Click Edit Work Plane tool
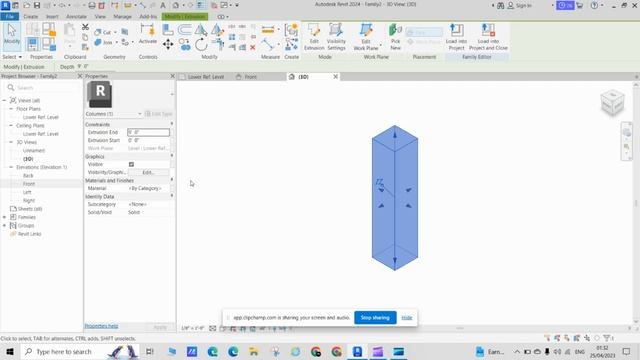This screenshot has height=360, width=640. 366,36
